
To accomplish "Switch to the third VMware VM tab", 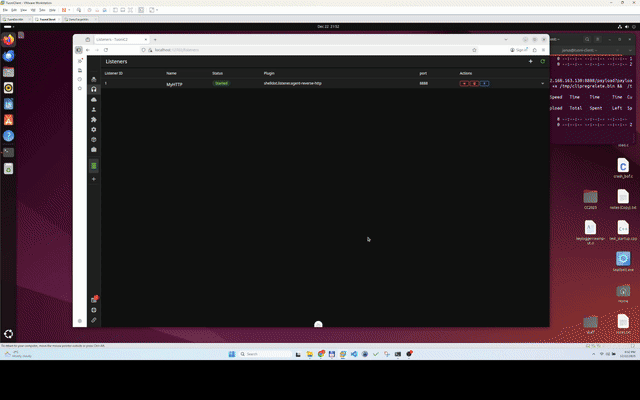I will click(x=78, y=19).
